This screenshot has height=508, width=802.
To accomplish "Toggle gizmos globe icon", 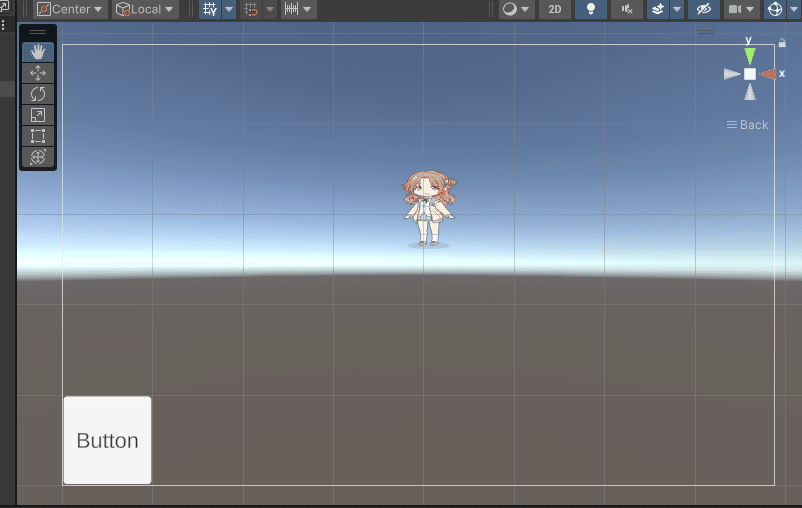I will point(775,9).
